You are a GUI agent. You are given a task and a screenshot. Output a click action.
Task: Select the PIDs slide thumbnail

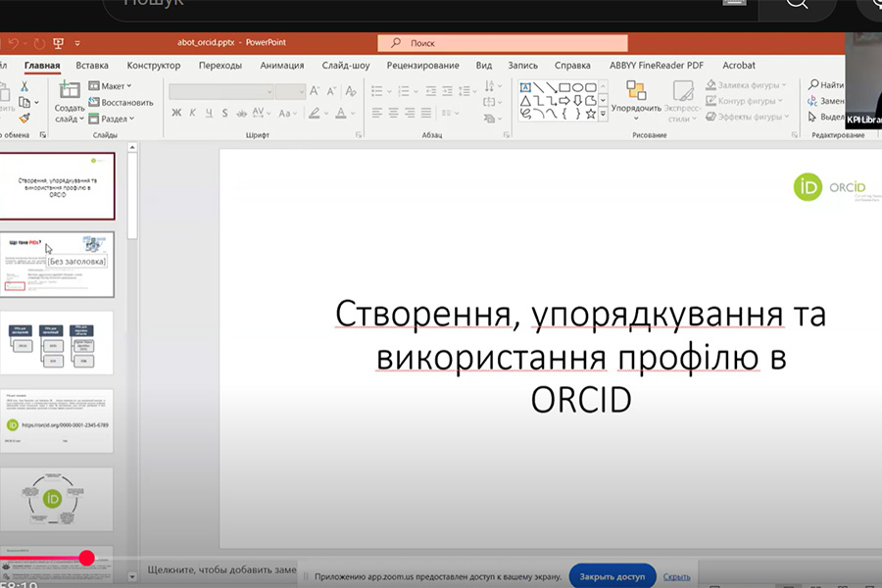[x=57, y=265]
